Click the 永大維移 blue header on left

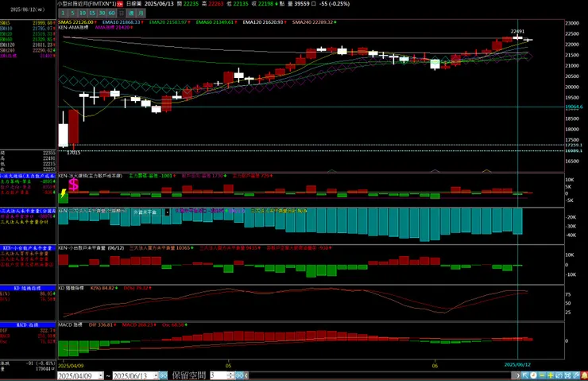click(x=28, y=176)
